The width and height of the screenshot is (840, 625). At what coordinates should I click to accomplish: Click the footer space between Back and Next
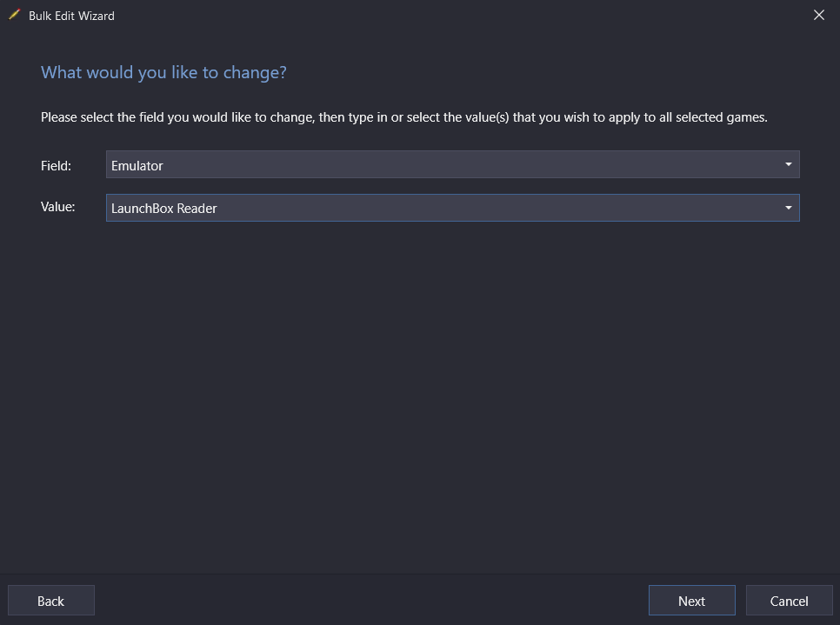point(371,601)
